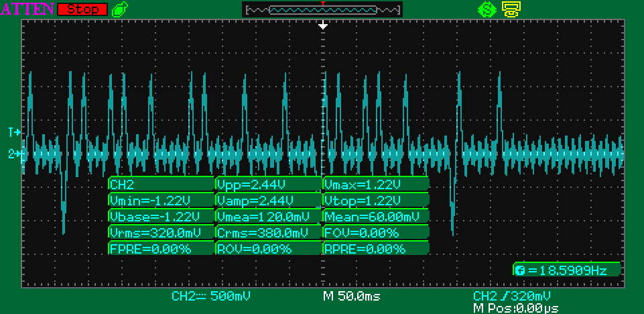The image size is (644, 314).
Task: Click the channel 2 ground marker on left
Action: 15,154
